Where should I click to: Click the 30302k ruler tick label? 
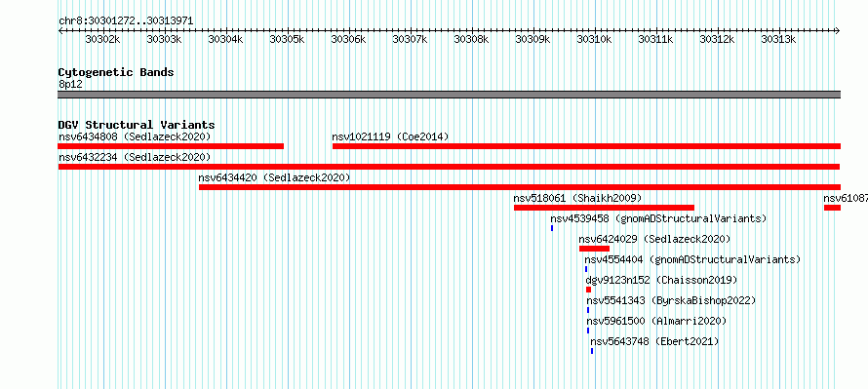pos(102,39)
